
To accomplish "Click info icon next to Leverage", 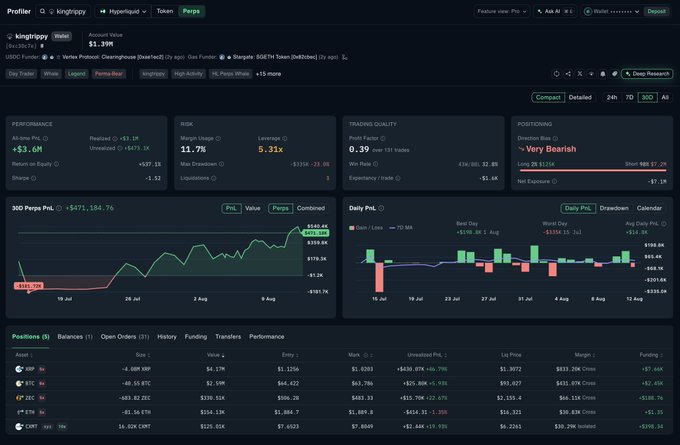I will [x=285, y=138].
